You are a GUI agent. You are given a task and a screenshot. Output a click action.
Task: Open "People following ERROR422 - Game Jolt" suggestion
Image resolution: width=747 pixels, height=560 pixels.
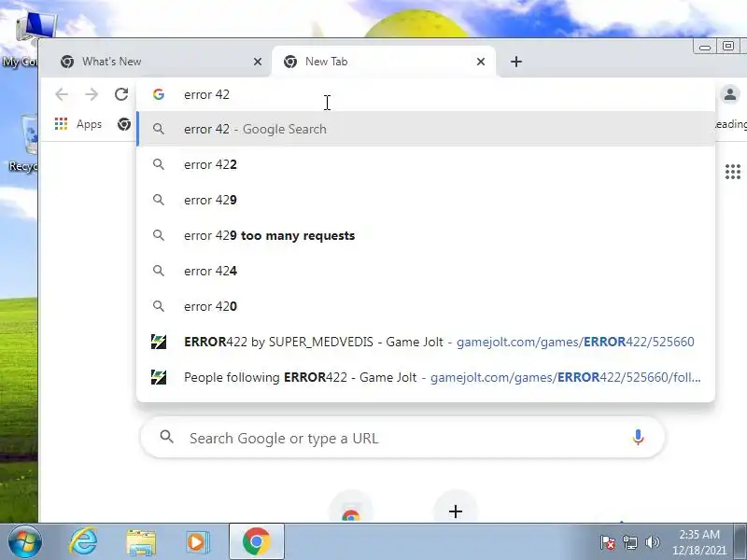click(426, 377)
